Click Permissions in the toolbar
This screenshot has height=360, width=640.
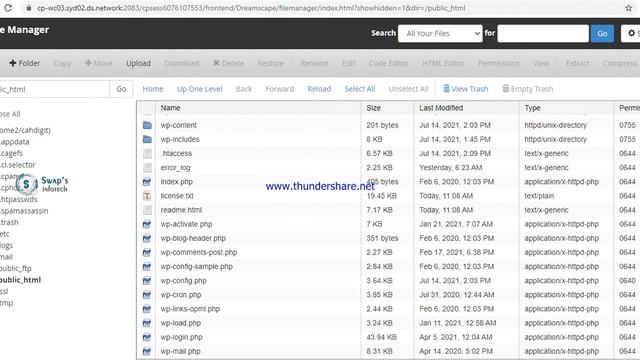click(x=499, y=63)
